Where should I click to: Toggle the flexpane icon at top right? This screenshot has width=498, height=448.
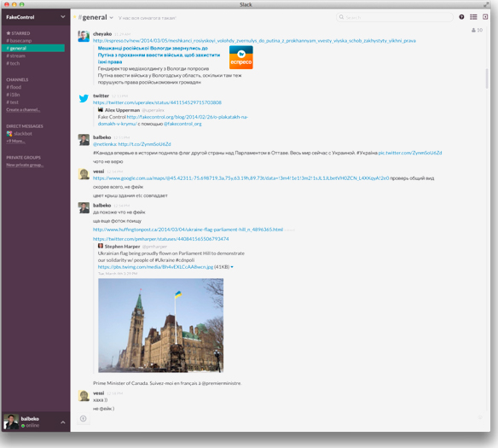pos(485,17)
